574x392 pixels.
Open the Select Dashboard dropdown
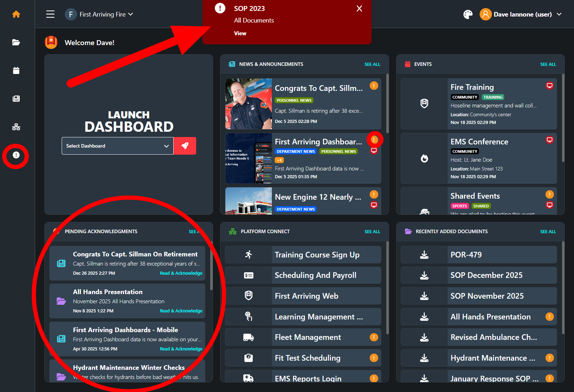118,146
